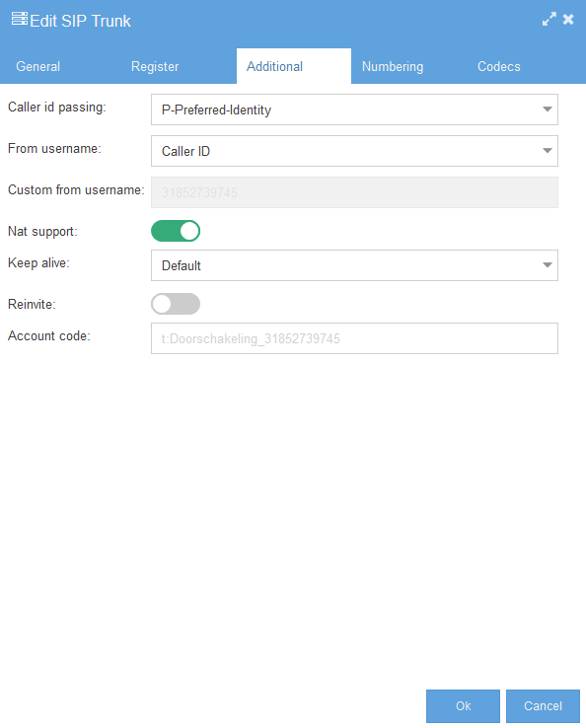
Task: Open Caller id passing dropdown arrow
Action: tap(547, 109)
